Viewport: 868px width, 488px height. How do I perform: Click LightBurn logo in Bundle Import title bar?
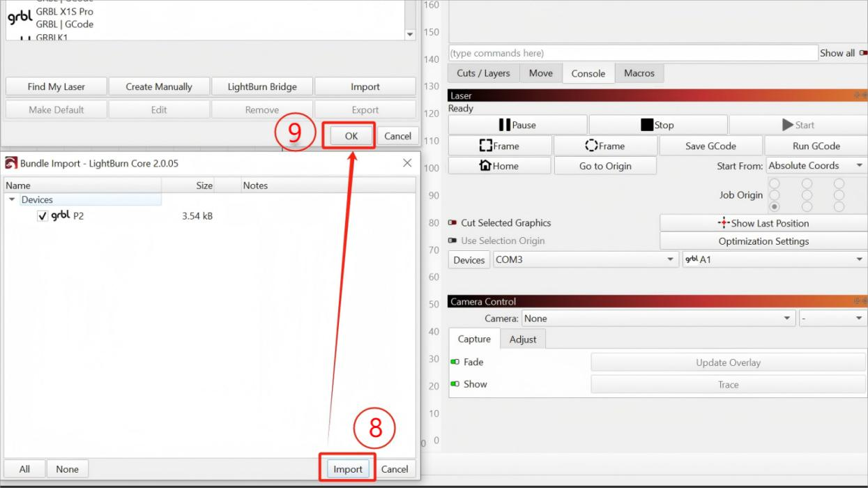pyautogui.click(x=11, y=163)
